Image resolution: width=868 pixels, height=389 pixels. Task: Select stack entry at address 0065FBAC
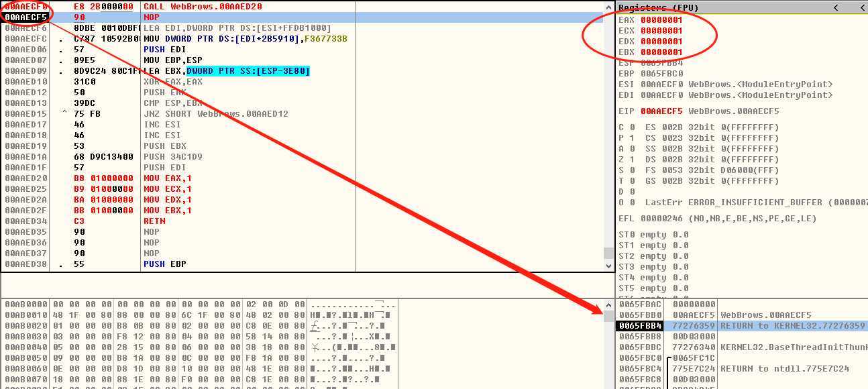click(x=741, y=304)
